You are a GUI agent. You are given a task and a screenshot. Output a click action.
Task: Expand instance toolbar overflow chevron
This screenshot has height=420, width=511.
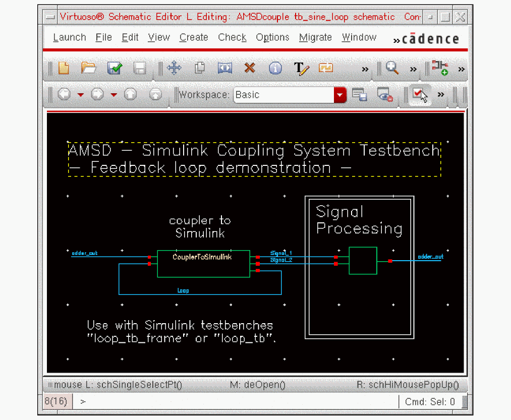(461, 69)
